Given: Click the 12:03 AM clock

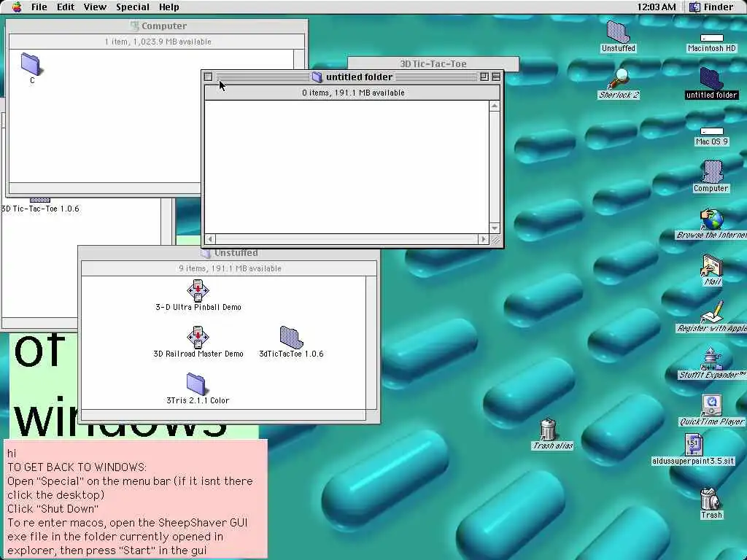Looking at the screenshot, I should pyautogui.click(x=656, y=7).
